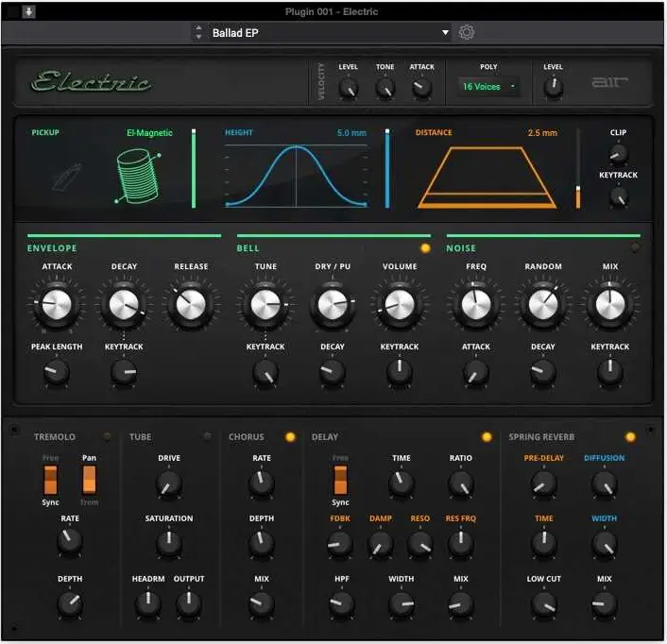Enable the Tremolo effect
This screenshot has height=644, width=667.
[x=107, y=436]
